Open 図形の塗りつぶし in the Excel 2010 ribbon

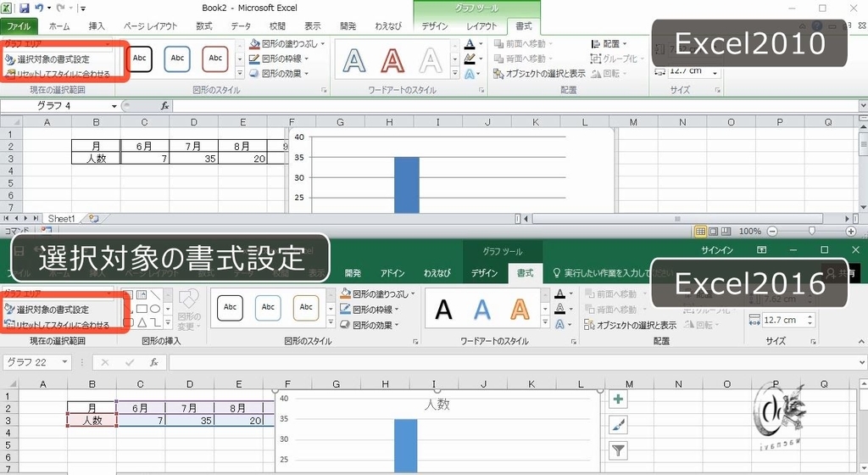point(287,43)
